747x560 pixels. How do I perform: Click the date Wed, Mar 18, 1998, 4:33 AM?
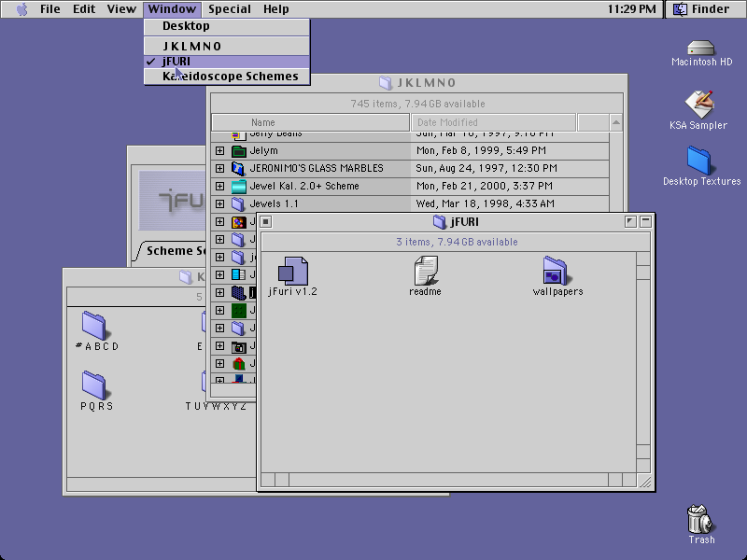485,203
